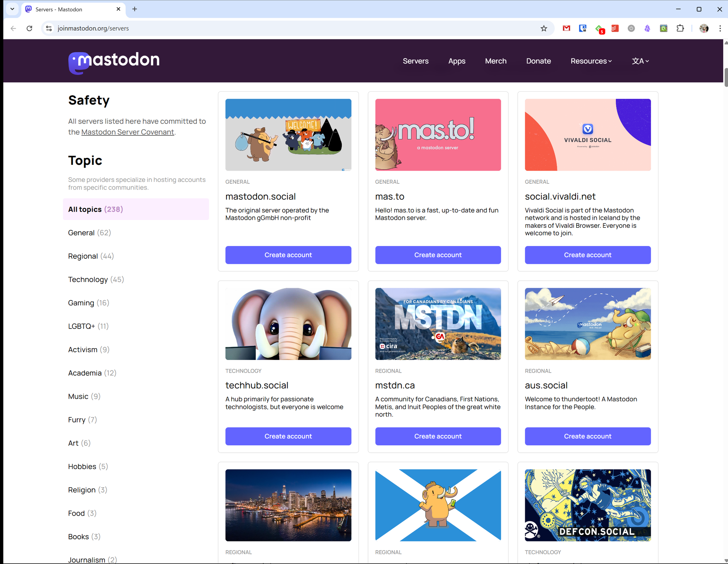This screenshot has height=564, width=728.
Task: Click the Mastodon logo in header
Action: [x=114, y=61]
